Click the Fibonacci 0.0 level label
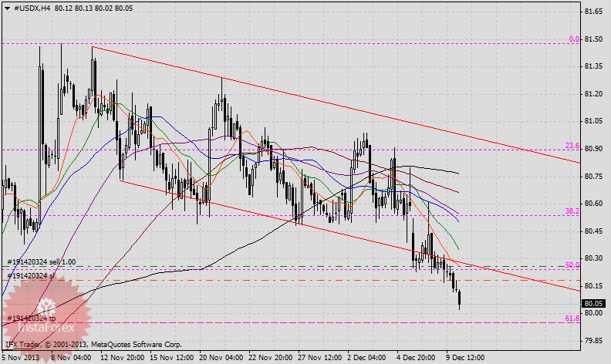 [x=573, y=39]
